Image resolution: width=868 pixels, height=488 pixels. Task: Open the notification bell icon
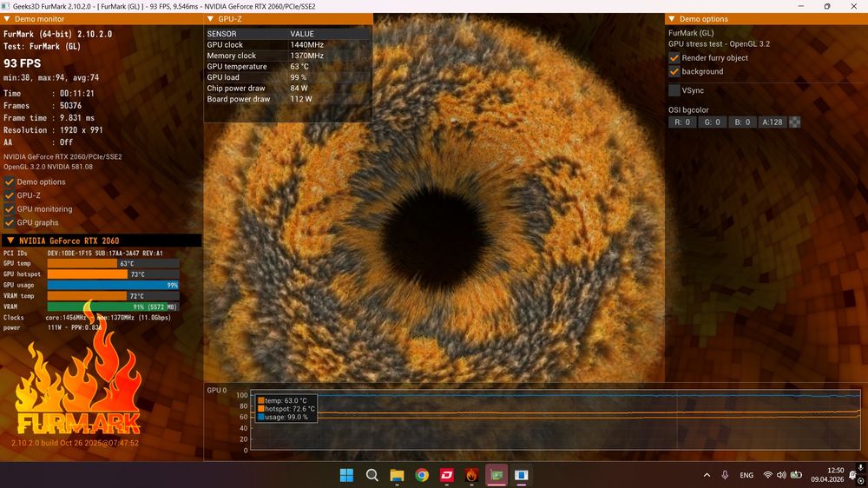pos(853,476)
